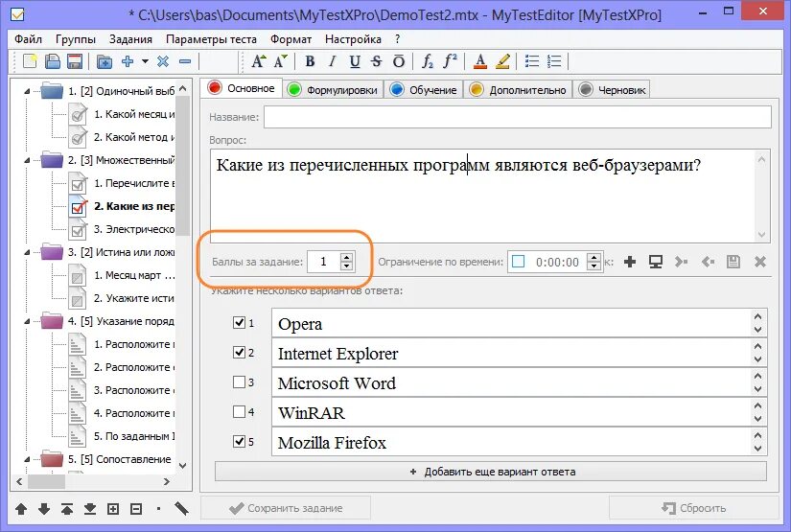Toggle strikethrough formatting
791x532 pixels.
pos(377,61)
